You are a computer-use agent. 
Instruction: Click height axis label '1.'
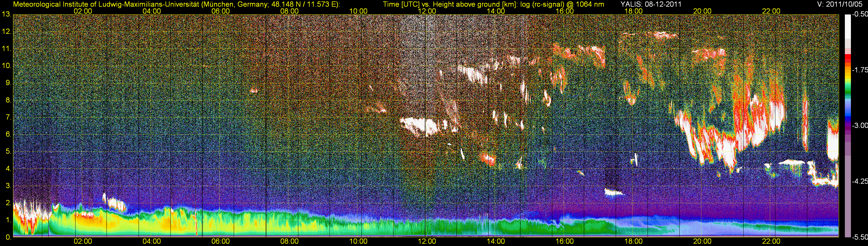8,220
